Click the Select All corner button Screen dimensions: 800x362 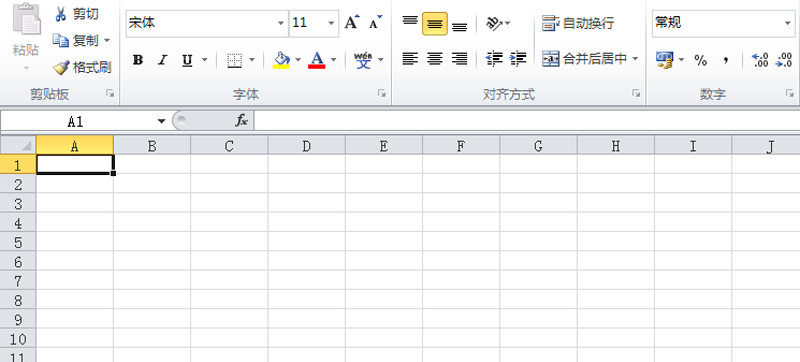coord(18,146)
